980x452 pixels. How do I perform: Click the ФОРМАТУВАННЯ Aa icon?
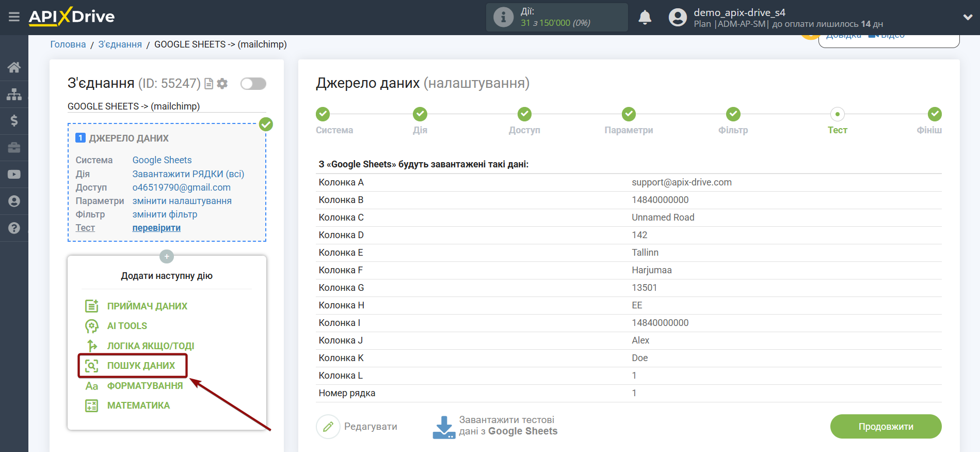[92, 386]
